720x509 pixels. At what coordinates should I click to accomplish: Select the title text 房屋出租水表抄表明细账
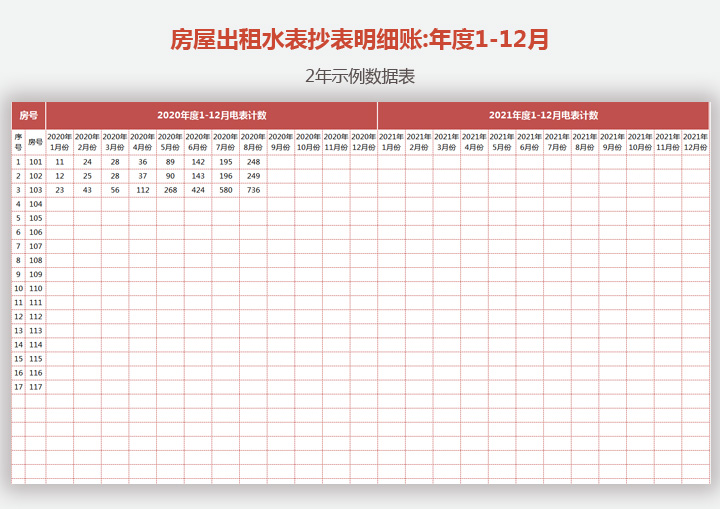coord(298,40)
